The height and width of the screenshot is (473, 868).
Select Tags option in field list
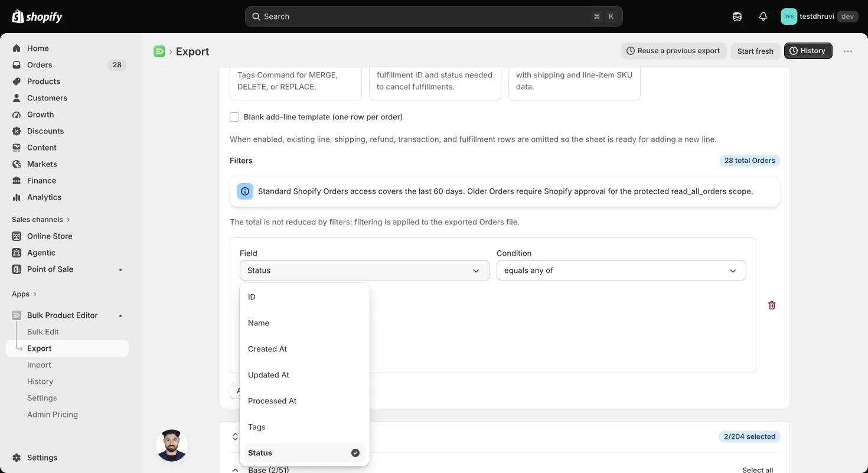[x=304, y=427]
